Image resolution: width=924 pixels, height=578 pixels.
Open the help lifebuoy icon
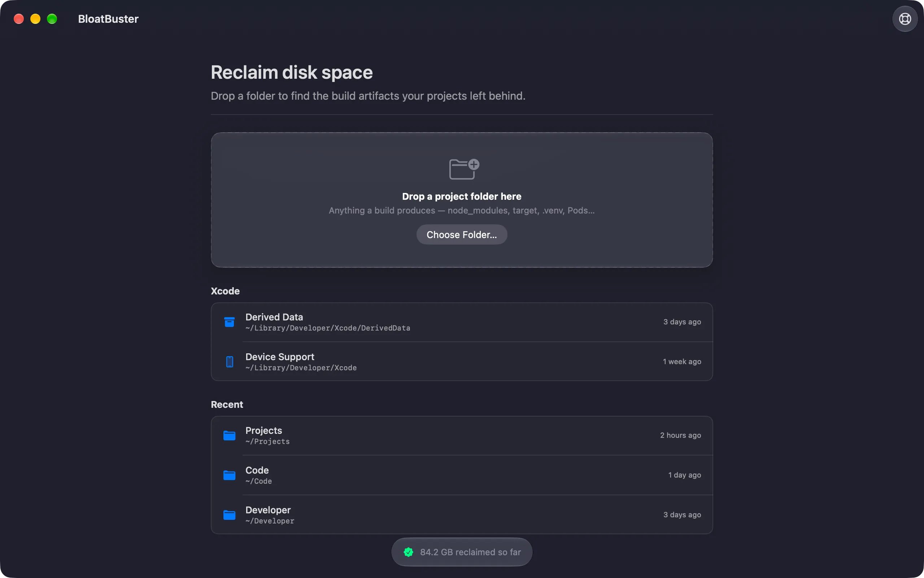pos(905,19)
